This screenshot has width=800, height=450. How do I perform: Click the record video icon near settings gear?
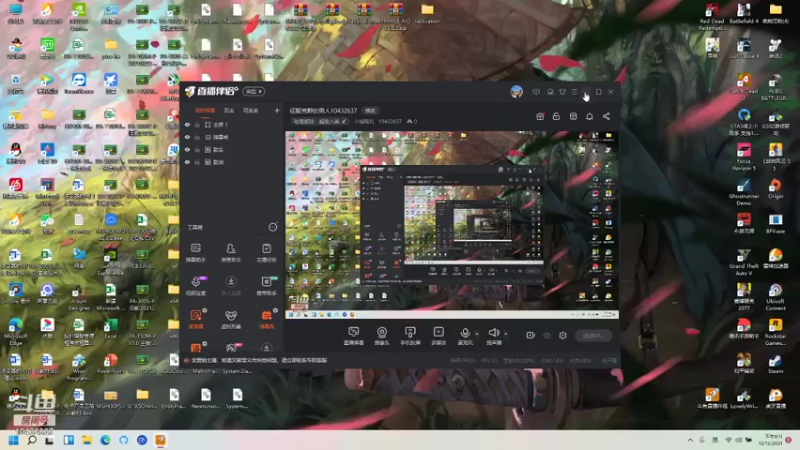click(x=531, y=335)
